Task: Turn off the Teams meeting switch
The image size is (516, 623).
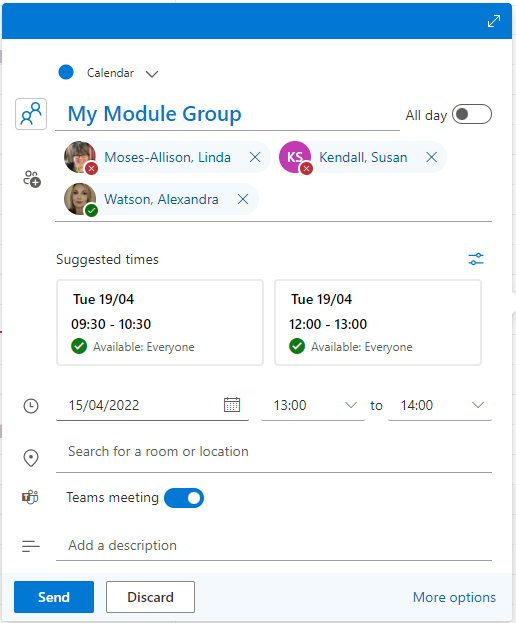Action: pos(184,498)
